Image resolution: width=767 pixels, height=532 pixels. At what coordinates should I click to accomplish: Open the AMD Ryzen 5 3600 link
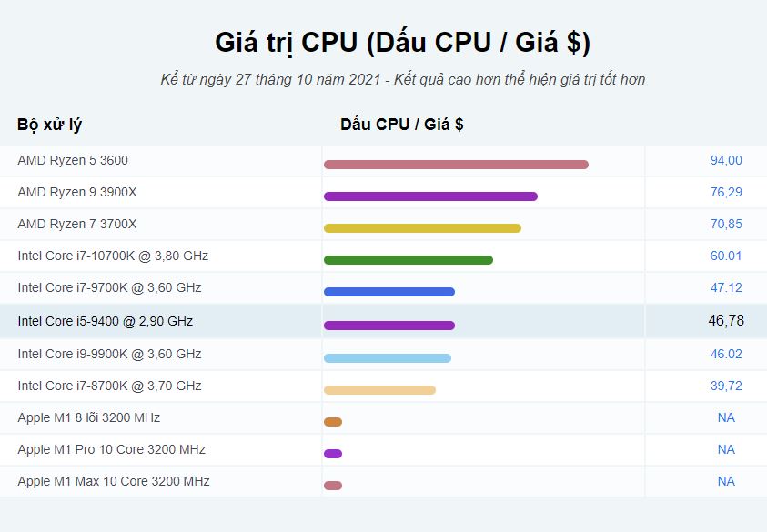tap(73, 160)
